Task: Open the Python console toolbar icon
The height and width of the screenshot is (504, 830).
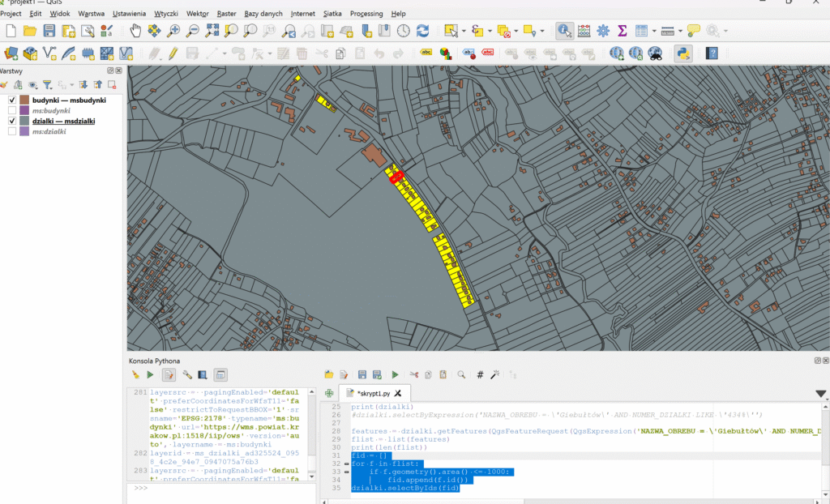Action: pos(682,53)
